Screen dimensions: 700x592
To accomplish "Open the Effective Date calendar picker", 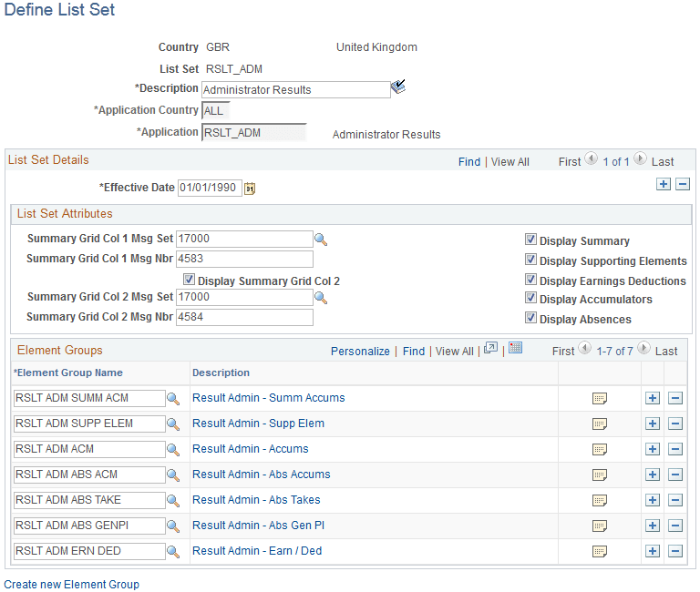I will (250, 189).
